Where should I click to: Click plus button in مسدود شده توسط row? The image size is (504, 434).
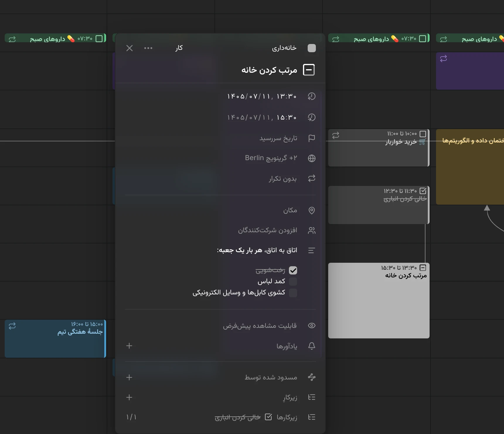click(129, 377)
